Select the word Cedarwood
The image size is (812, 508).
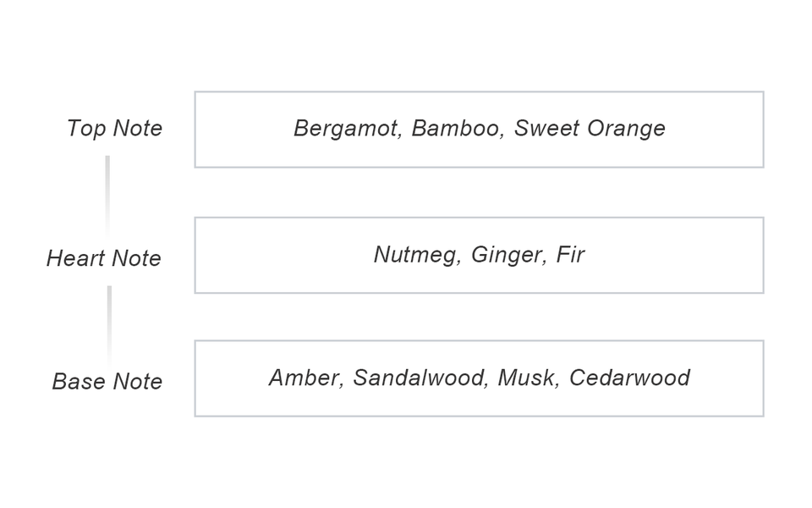click(629, 378)
